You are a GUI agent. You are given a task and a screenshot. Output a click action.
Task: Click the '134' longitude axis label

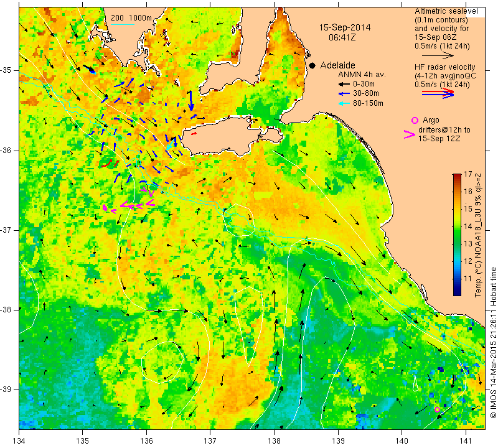coord(19,441)
